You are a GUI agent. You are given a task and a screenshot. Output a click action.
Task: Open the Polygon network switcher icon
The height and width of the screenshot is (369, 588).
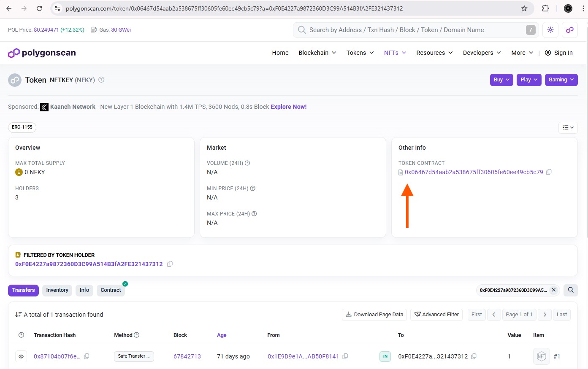tap(569, 30)
